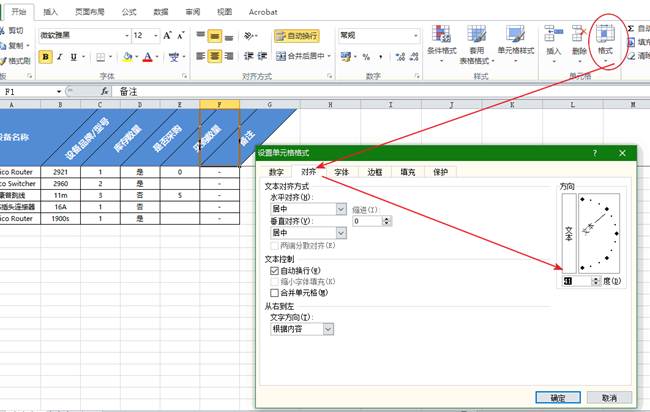Open 填充 tab in format dialog
This screenshot has width=650, height=412.
(407, 172)
